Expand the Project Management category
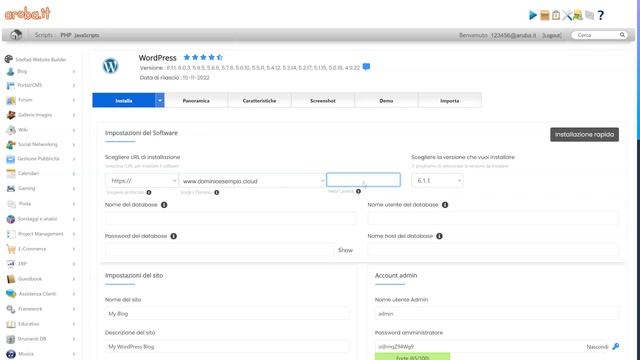Viewport: 640px width, 360px height. pos(74,234)
